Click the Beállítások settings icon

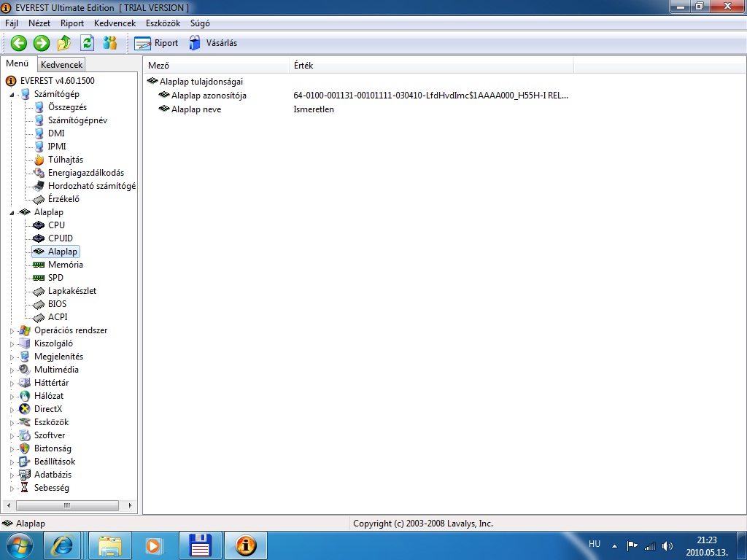point(24,462)
